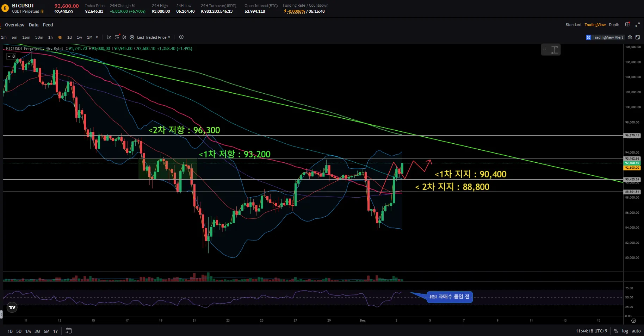
Task: Open the multi-chart grid layout icon
Action: (627, 25)
